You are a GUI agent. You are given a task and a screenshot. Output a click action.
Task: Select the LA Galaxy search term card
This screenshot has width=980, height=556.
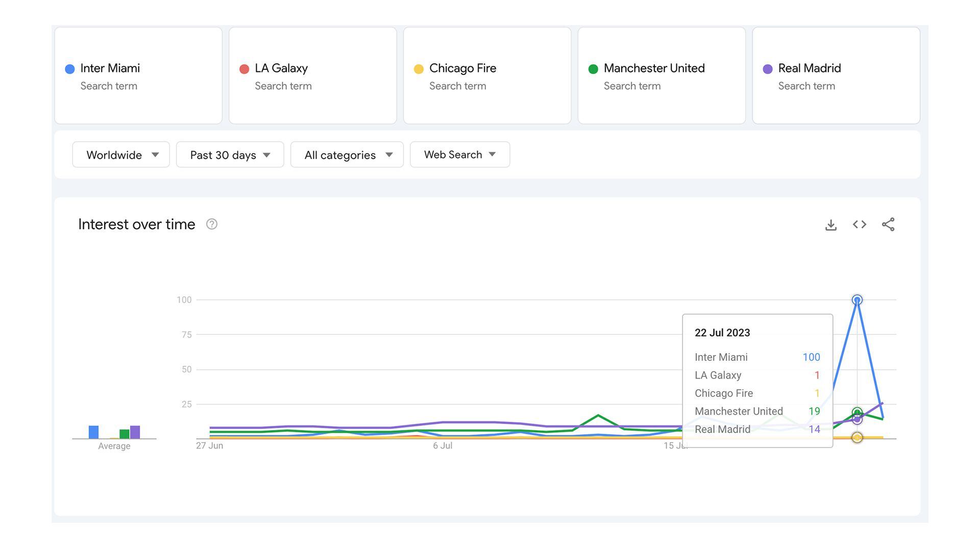coord(312,75)
